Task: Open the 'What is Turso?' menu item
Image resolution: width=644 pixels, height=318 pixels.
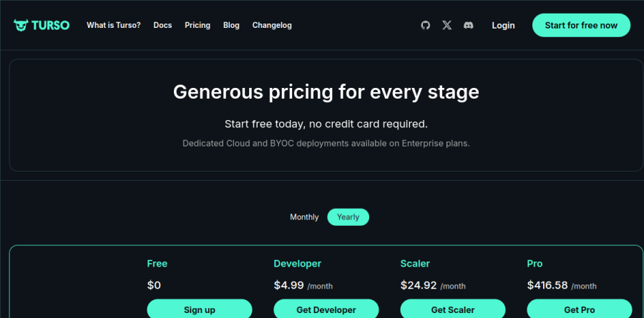Action: pyautogui.click(x=113, y=25)
